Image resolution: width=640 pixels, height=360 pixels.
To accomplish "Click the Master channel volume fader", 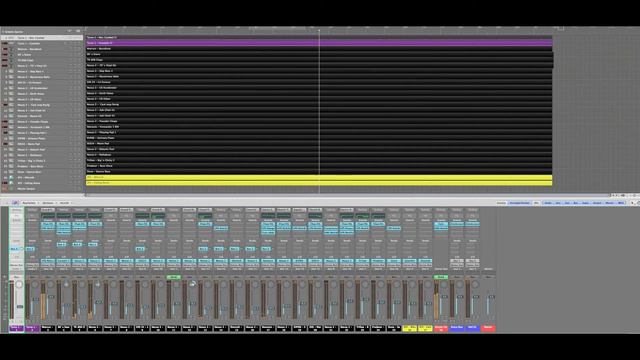I will point(491,297).
